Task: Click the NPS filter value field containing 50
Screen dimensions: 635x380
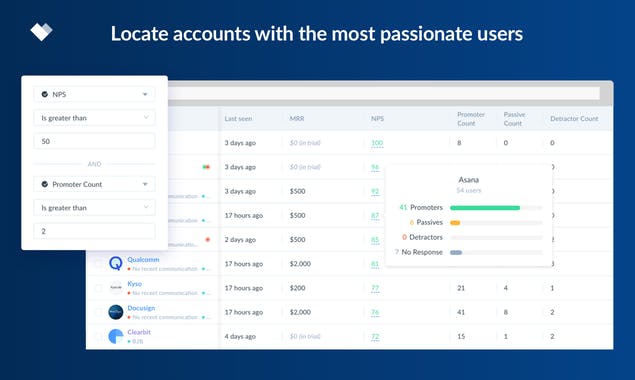Action: click(x=94, y=141)
